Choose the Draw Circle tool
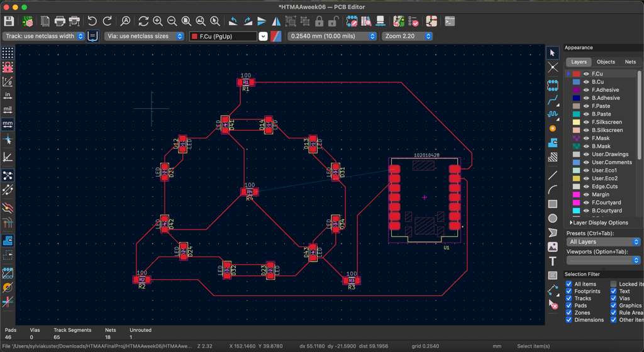Viewport: 644px width, 352px height. coord(553,218)
